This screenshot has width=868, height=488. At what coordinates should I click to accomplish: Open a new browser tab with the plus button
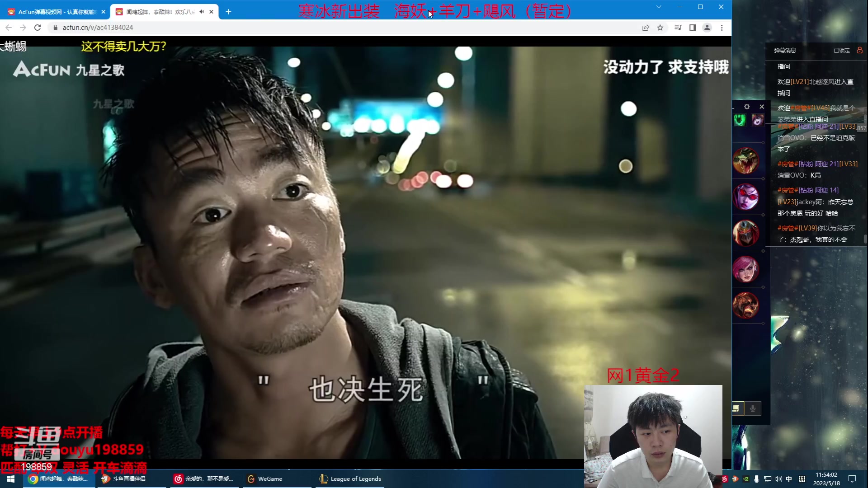(x=228, y=12)
